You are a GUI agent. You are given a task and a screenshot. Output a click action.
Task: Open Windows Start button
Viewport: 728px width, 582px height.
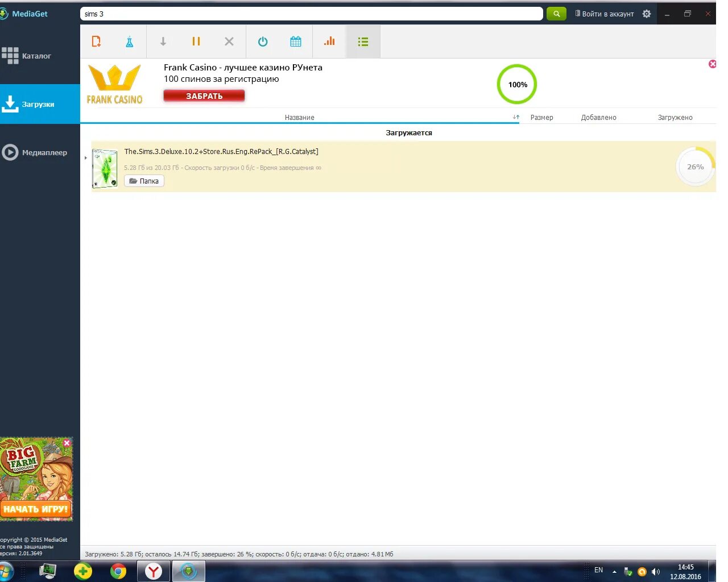tap(6, 571)
